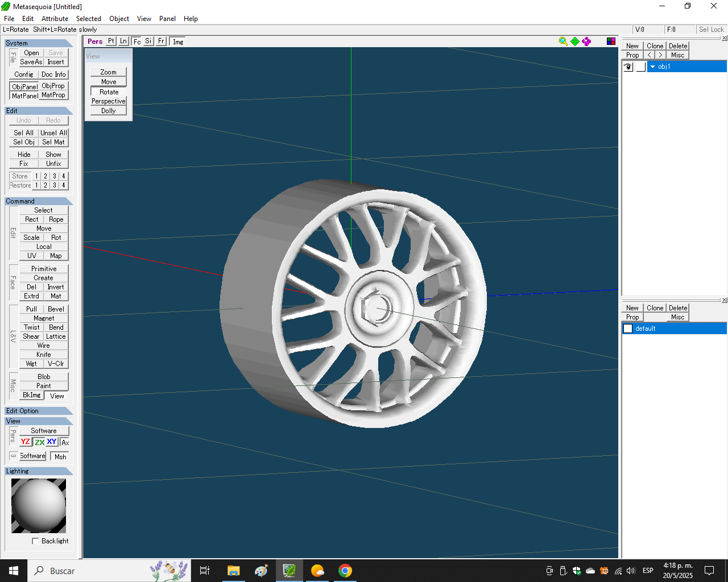This screenshot has height=582, width=728.
Task: Select the red YZ axis button
Action: point(26,442)
